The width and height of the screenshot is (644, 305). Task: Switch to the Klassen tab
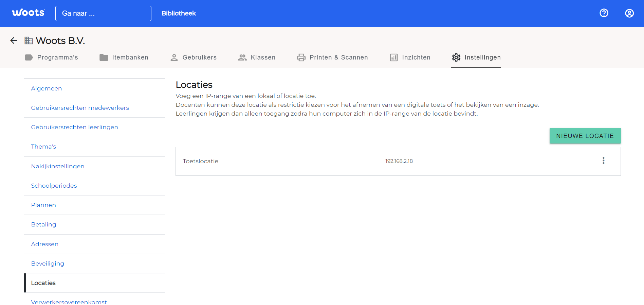[x=257, y=57]
